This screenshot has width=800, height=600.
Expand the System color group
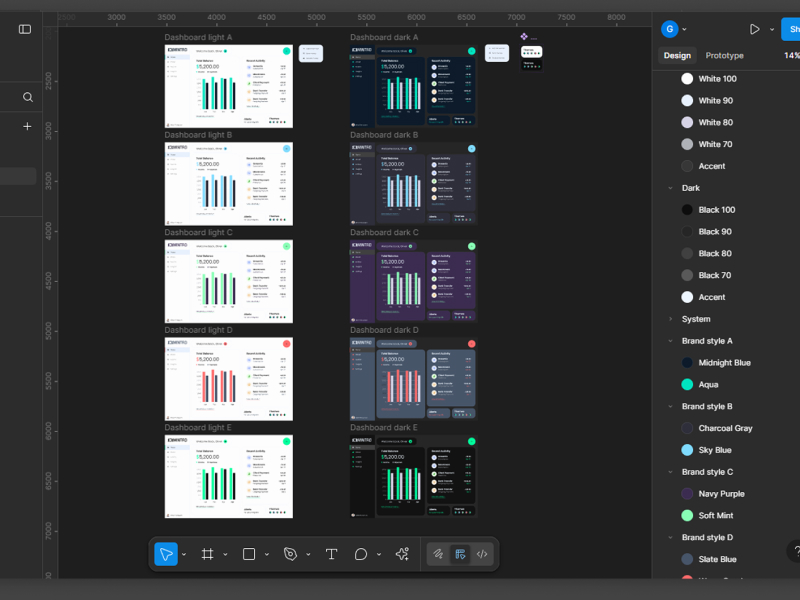tap(670, 319)
